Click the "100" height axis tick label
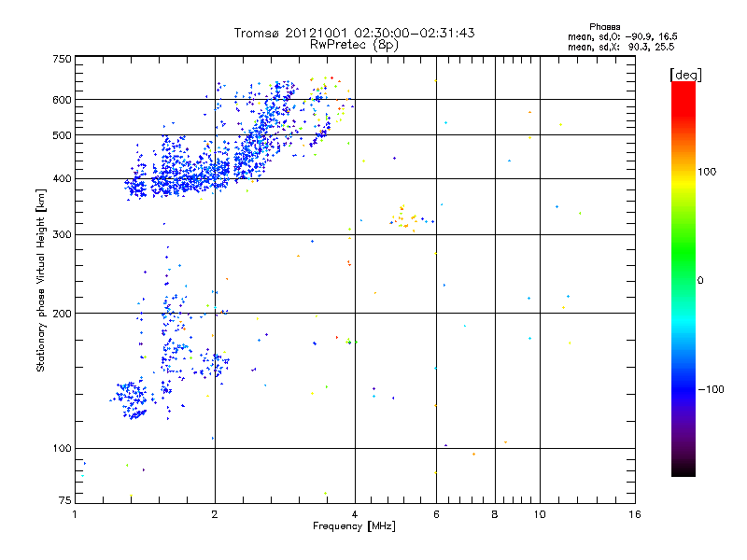Image resolution: width=747 pixels, height=560 pixels. click(x=62, y=449)
